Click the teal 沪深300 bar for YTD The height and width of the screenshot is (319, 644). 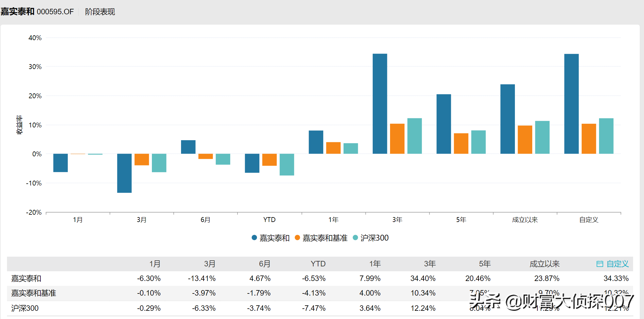point(287,165)
